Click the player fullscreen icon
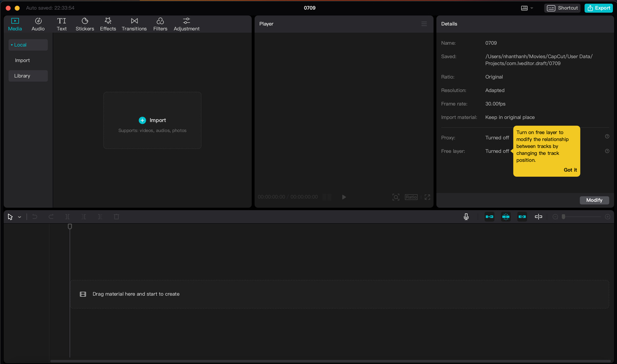The image size is (617, 364). [427, 197]
